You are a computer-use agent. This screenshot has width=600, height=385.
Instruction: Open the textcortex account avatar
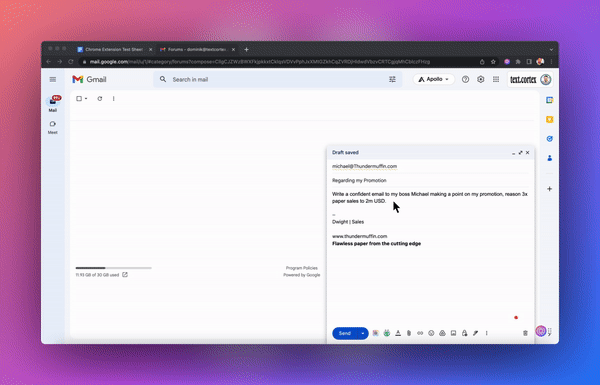[546, 80]
